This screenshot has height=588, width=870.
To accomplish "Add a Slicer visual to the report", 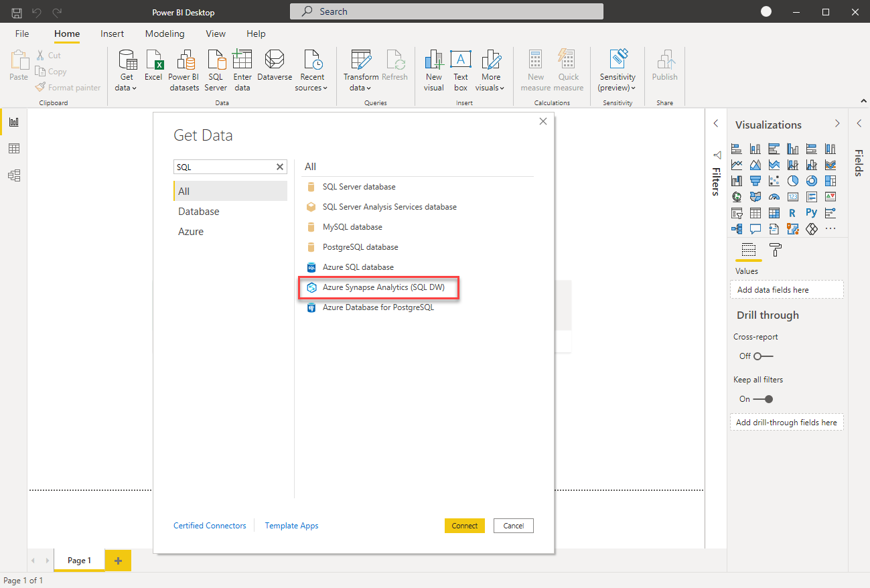I will click(x=737, y=212).
